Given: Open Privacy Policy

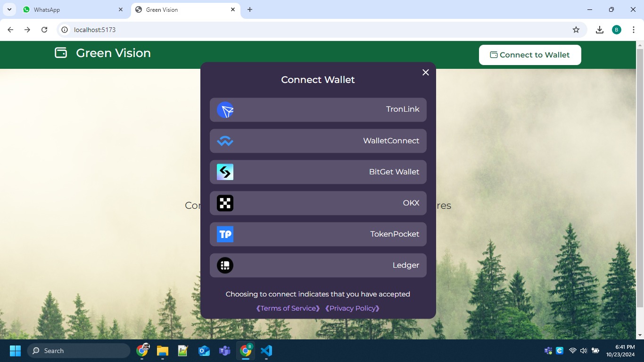Looking at the screenshot, I should (x=352, y=308).
